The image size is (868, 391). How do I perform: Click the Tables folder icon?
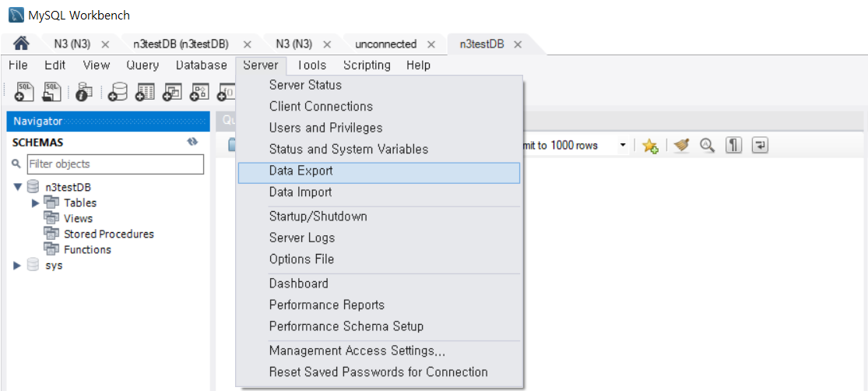[51, 203]
